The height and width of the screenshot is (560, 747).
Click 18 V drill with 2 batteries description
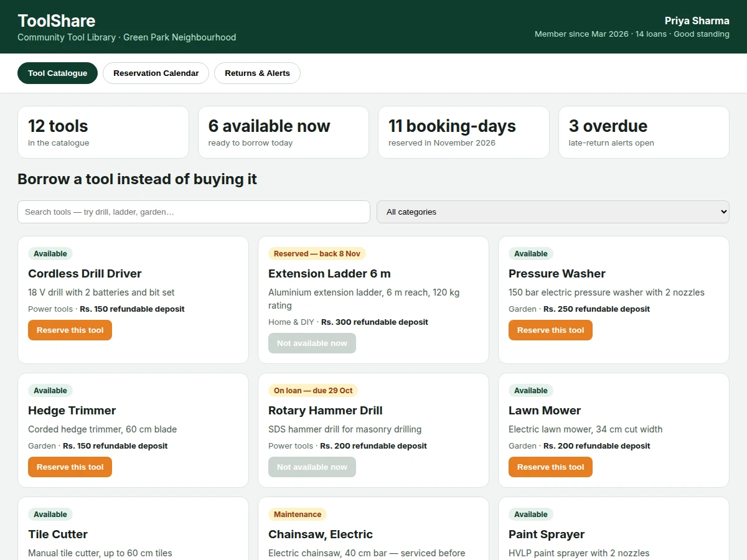point(101,292)
